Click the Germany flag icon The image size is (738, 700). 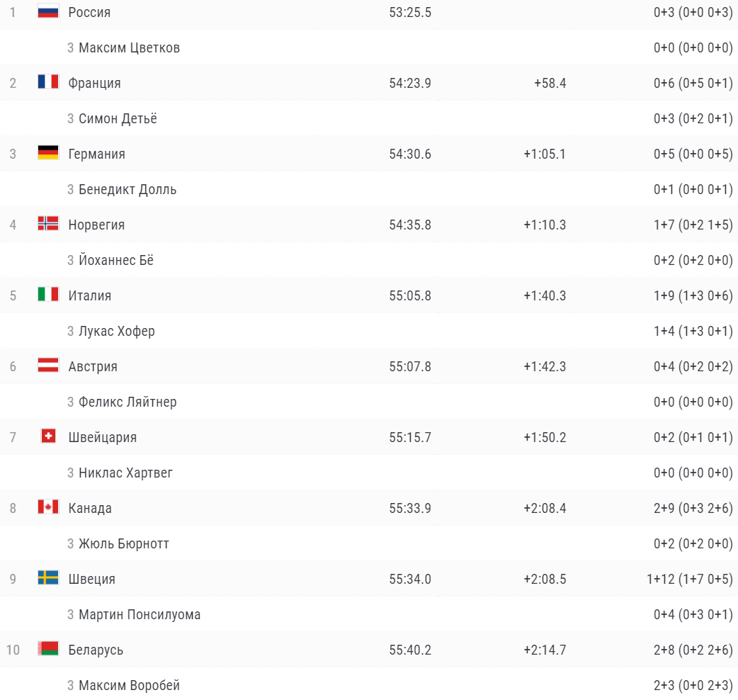point(48,153)
